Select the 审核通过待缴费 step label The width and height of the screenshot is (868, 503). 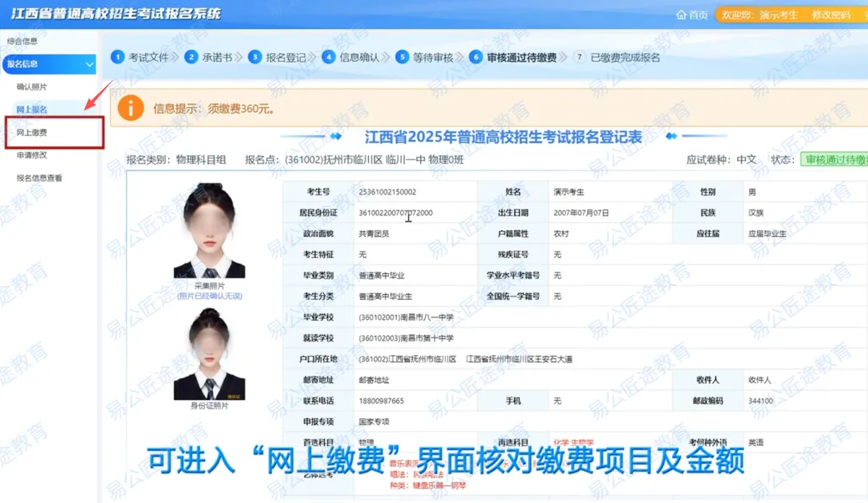click(522, 58)
